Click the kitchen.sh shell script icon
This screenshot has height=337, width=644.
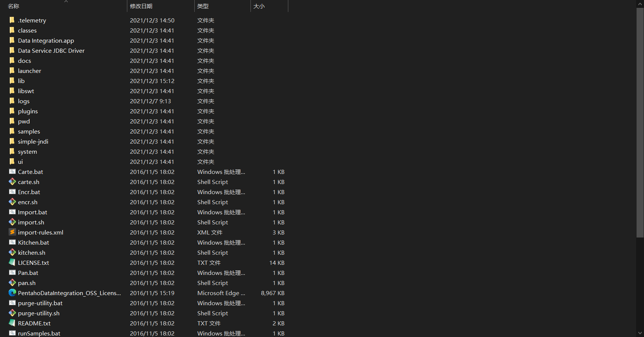click(x=12, y=252)
